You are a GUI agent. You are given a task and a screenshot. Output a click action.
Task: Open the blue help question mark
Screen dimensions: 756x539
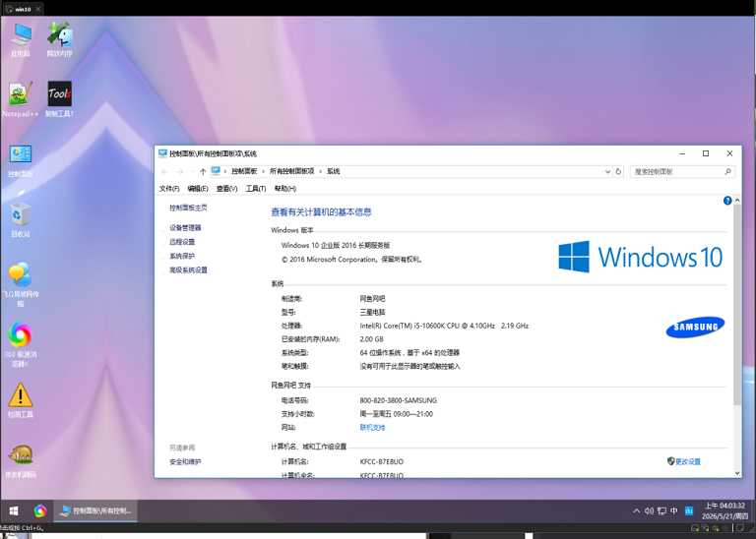point(727,201)
